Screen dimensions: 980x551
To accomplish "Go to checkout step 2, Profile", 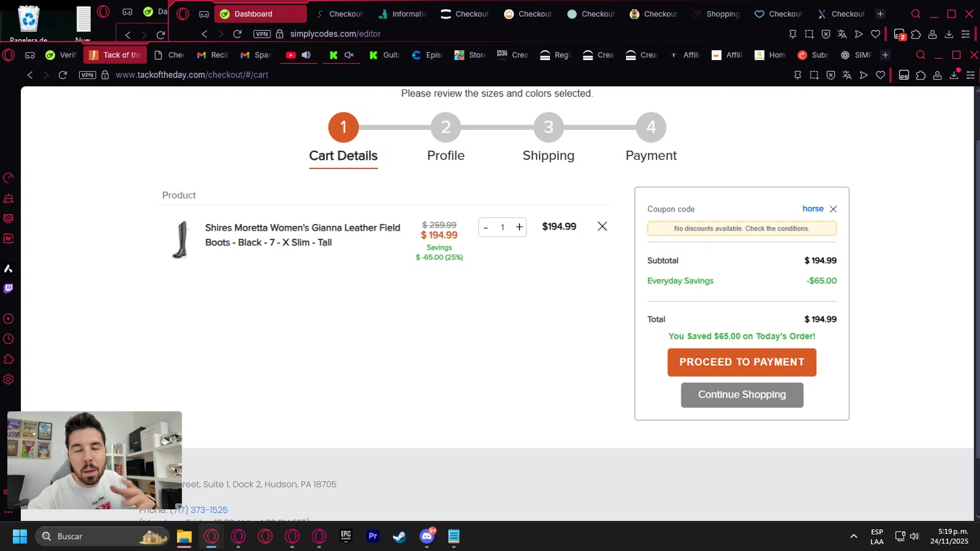I will 446,127.
